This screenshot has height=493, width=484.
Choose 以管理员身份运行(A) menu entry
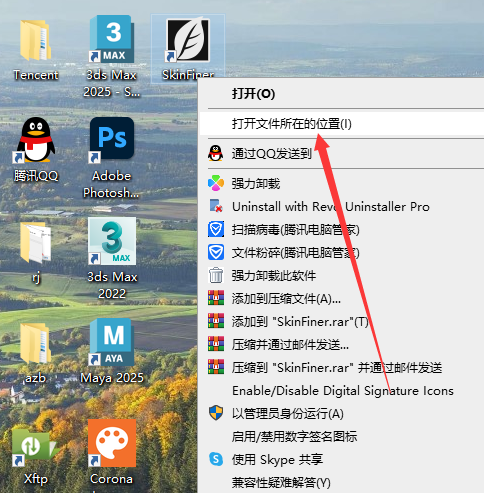(342, 414)
